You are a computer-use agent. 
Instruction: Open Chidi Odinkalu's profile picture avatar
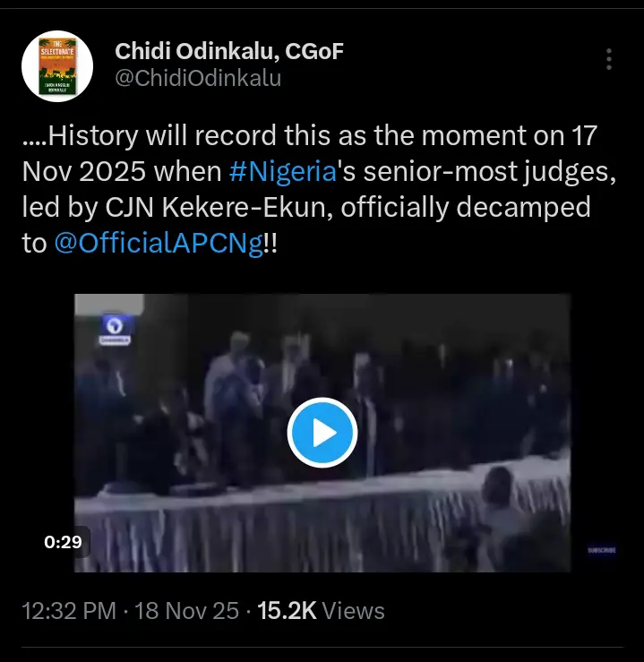click(57, 66)
